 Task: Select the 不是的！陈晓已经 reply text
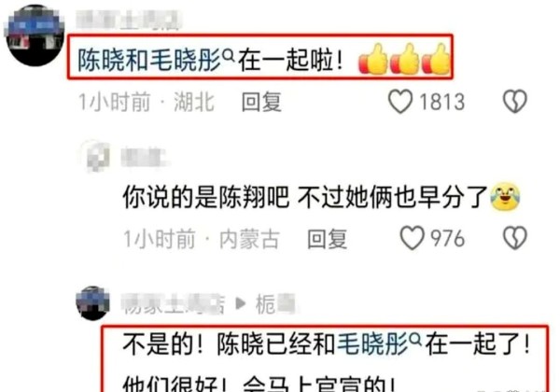[x=326, y=362]
